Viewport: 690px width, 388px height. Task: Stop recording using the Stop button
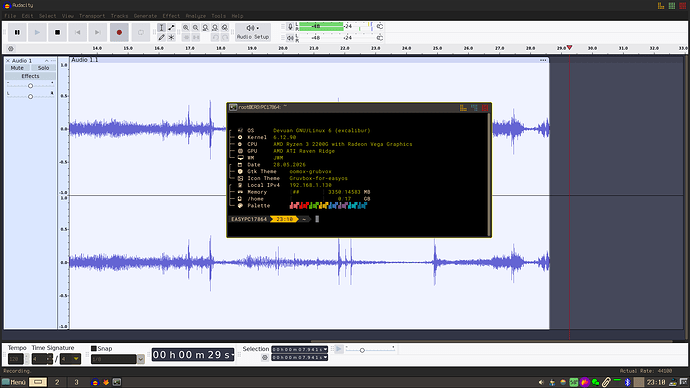tap(57, 33)
